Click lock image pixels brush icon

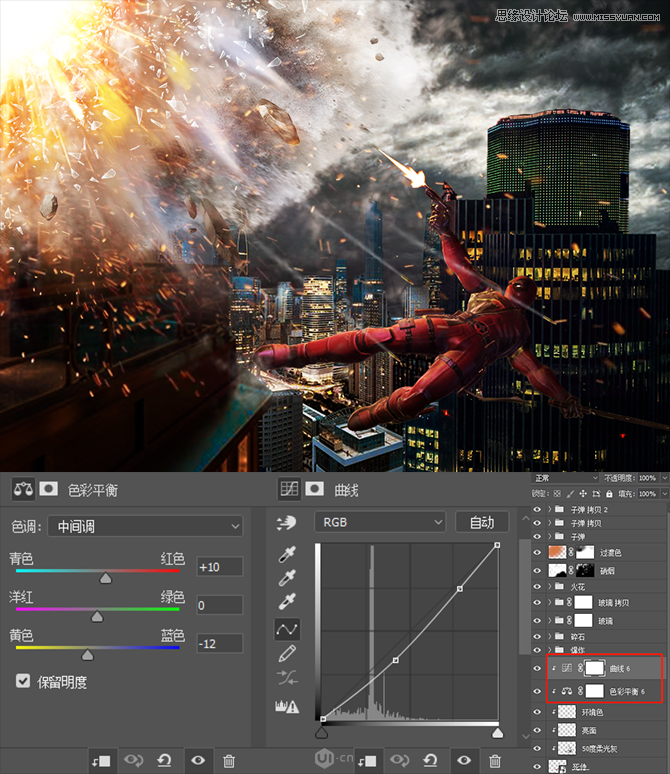[x=570, y=494]
